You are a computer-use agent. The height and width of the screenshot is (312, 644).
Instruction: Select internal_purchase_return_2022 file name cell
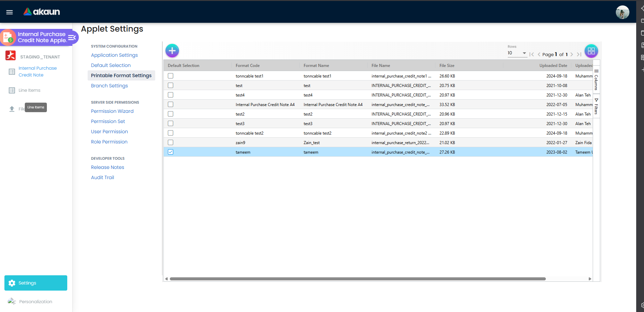coord(400,143)
